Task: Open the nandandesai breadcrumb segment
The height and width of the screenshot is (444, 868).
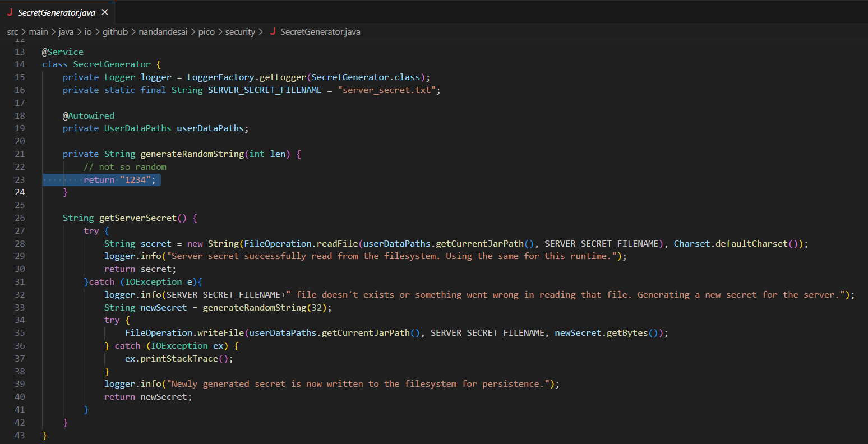Action: point(163,32)
